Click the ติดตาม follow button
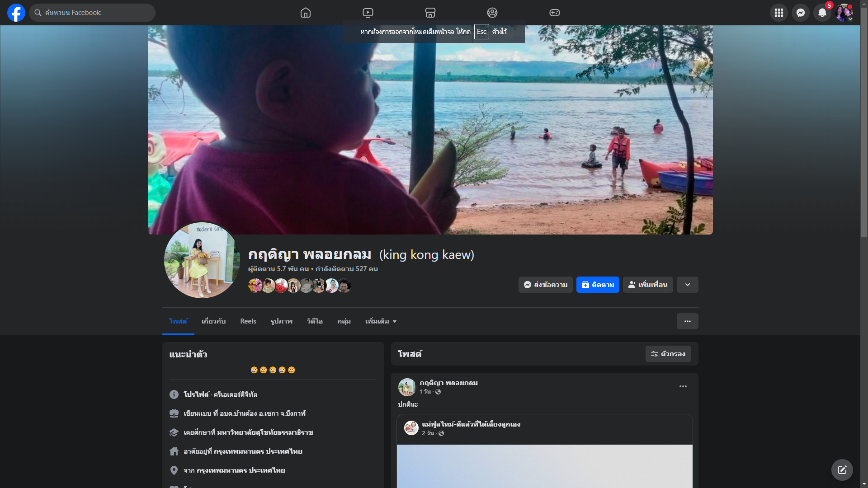 coord(597,285)
